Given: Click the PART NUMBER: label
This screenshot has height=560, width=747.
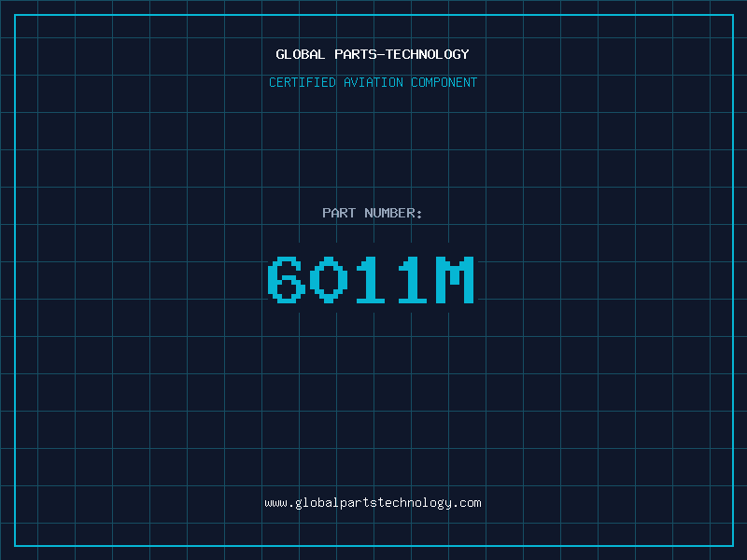Looking at the screenshot, I should click(x=373, y=213).
